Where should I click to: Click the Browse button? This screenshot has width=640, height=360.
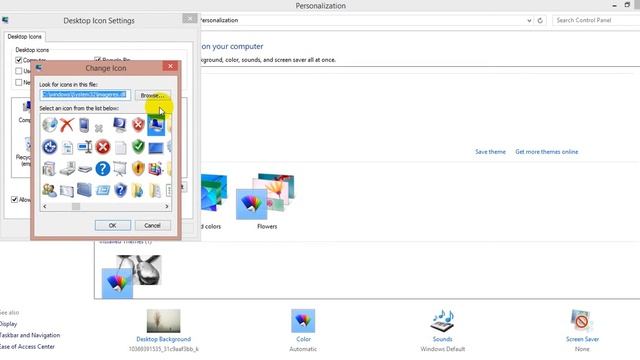(x=153, y=95)
